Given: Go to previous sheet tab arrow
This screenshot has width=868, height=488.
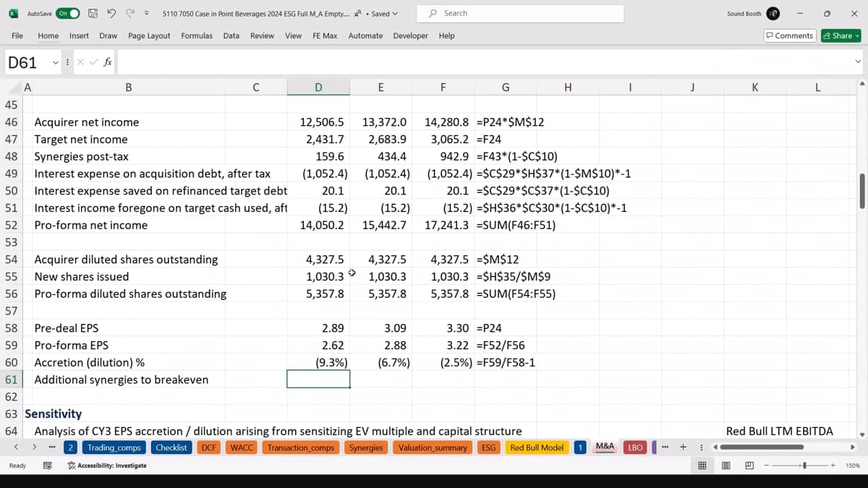Looking at the screenshot, I should [x=16, y=448].
